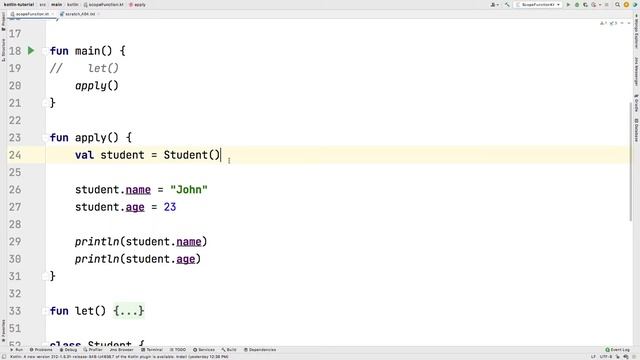
Task: Click the main breadcrumb
Action: click(x=56, y=4)
